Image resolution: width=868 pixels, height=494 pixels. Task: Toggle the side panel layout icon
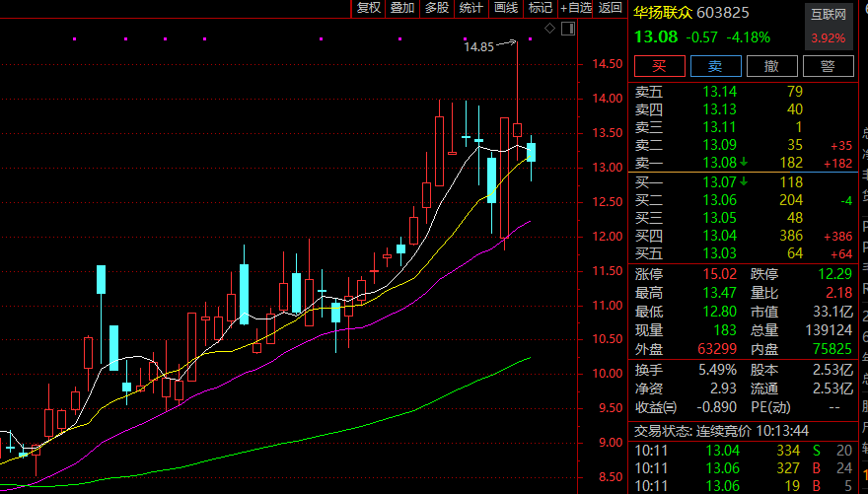(x=567, y=28)
